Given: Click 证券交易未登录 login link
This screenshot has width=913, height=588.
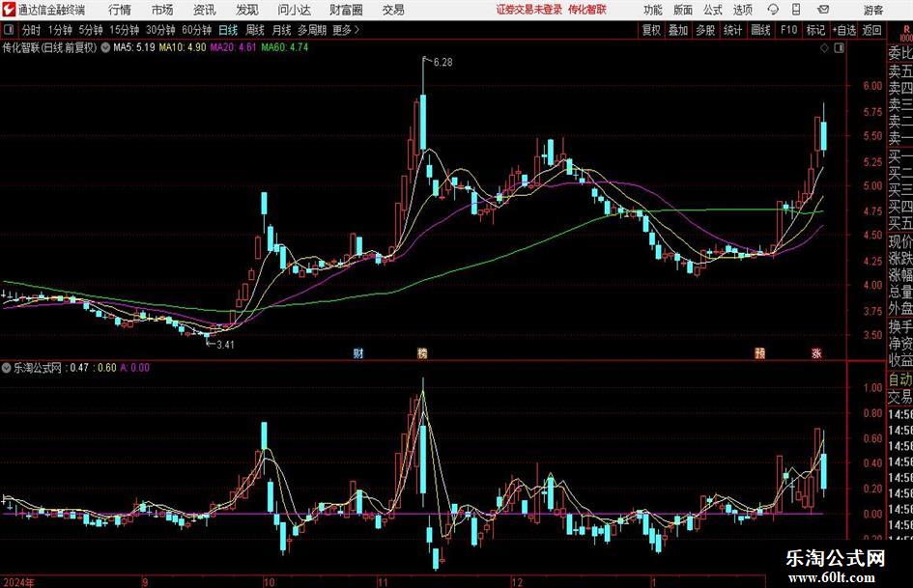Looking at the screenshot, I should tap(529, 10).
